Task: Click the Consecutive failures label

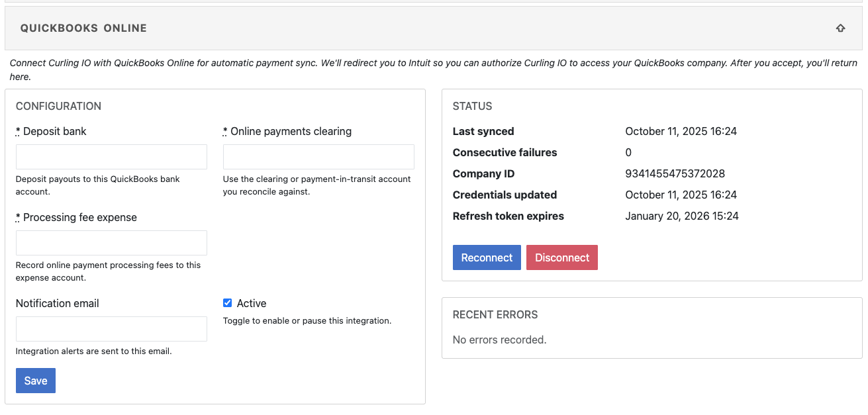Action: coord(505,152)
